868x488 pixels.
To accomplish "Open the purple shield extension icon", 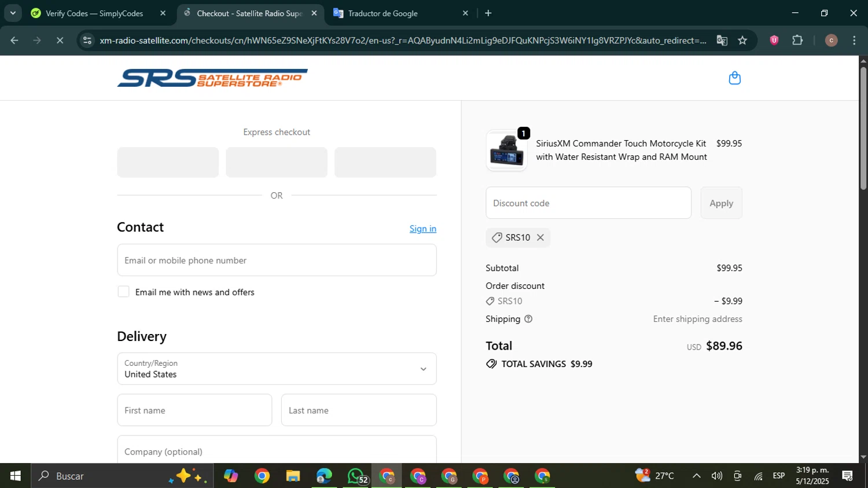I will click(774, 40).
